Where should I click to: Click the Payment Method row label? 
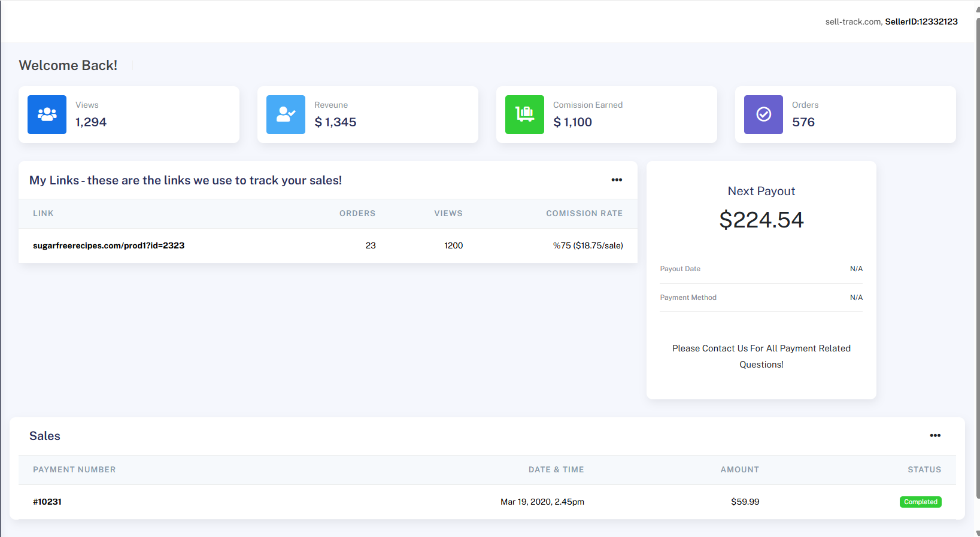click(688, 298)
